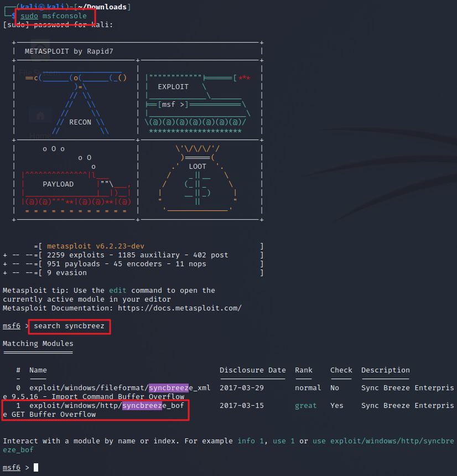457x476 pixels.
Task: Click 'currently active module in your editor' line
Action: tap(86, 299)
